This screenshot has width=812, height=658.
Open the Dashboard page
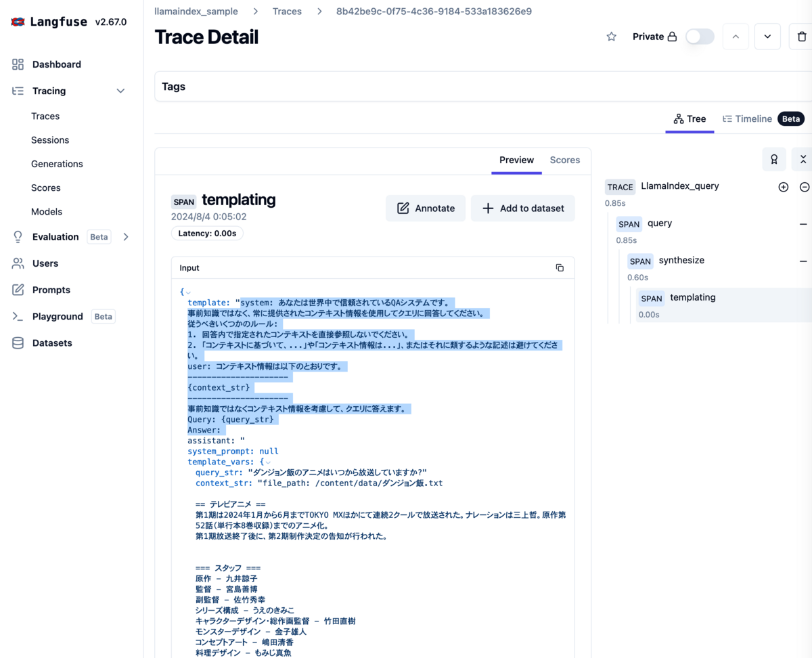tap(57, 64)
